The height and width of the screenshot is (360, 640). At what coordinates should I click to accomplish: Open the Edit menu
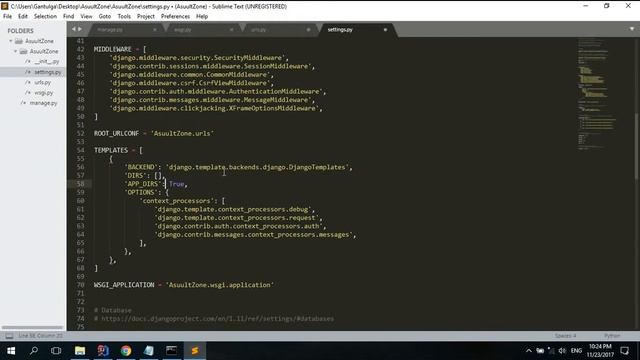(x=23, y=16)
